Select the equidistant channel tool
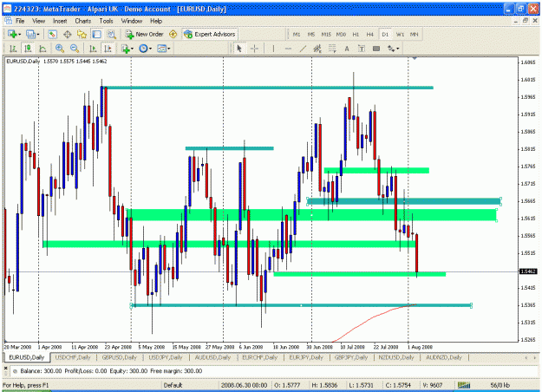Image resolution: width=542 pixels, height=392 pixels. (x=317, y=49)
